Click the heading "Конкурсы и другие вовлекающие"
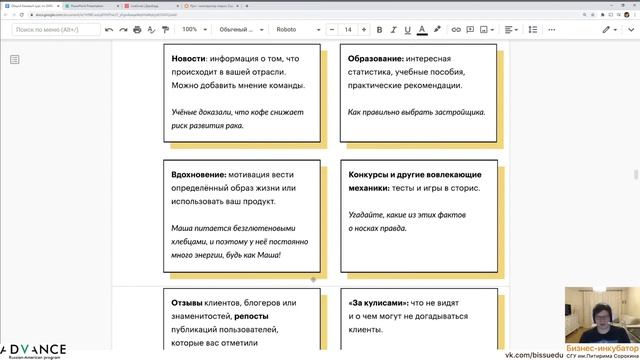Viewport: 640px width, 360px height. (x=415, y=175)
